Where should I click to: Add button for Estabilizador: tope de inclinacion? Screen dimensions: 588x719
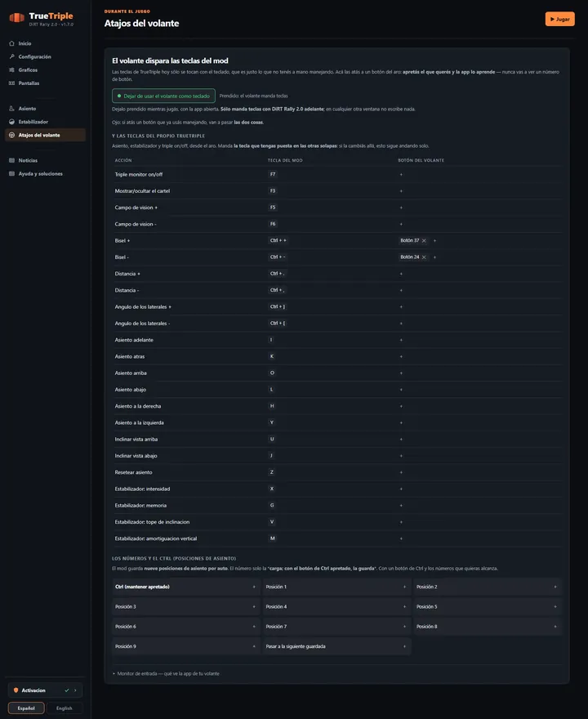tap(401, 522)
